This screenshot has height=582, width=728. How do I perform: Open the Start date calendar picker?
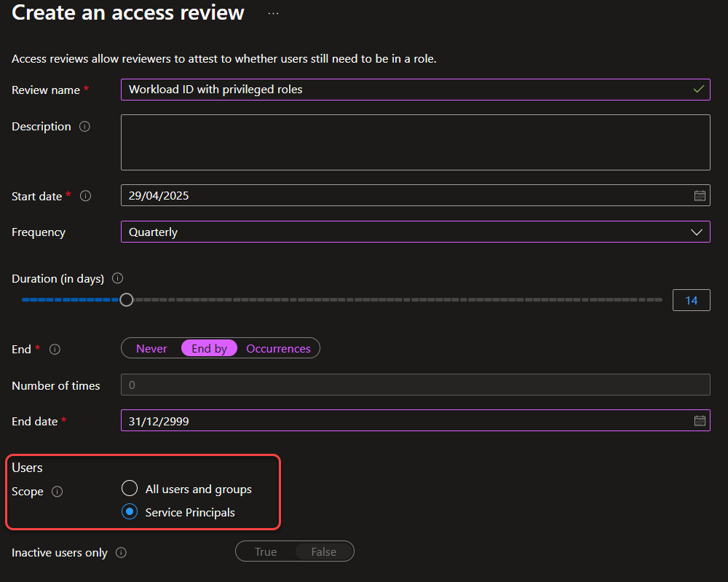700,195
